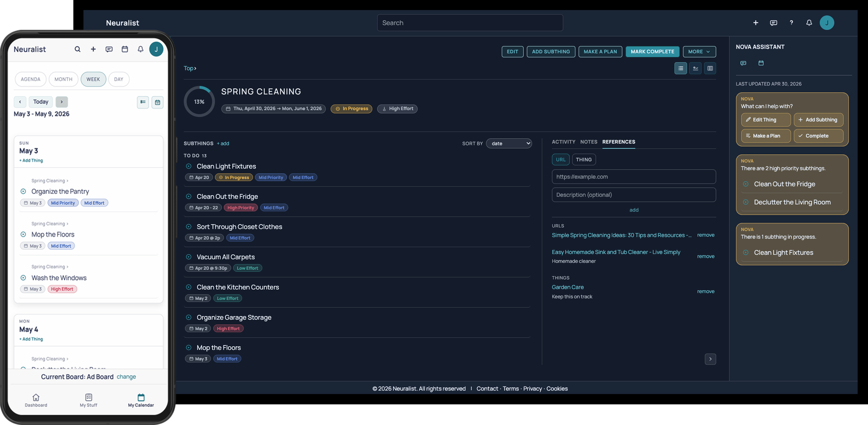Open Sort By date dropdown

[x=509, y=144]
